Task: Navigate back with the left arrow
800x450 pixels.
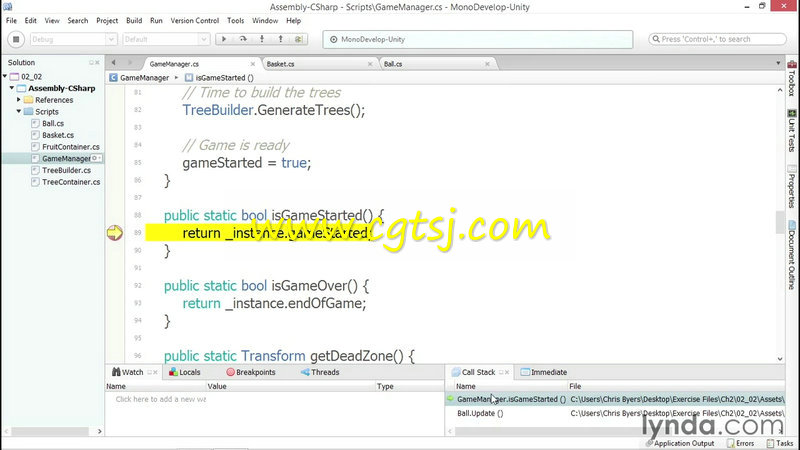Action: coord(113,63)
